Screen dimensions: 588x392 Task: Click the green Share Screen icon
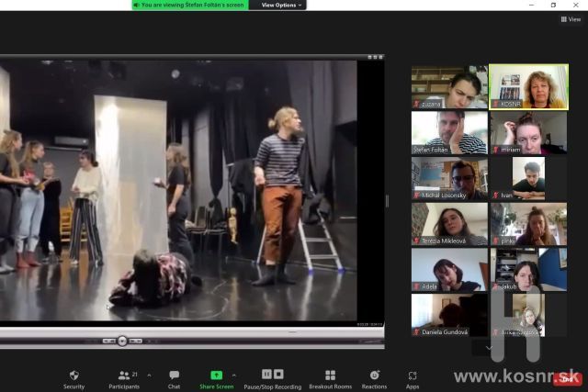click(216, 375)
